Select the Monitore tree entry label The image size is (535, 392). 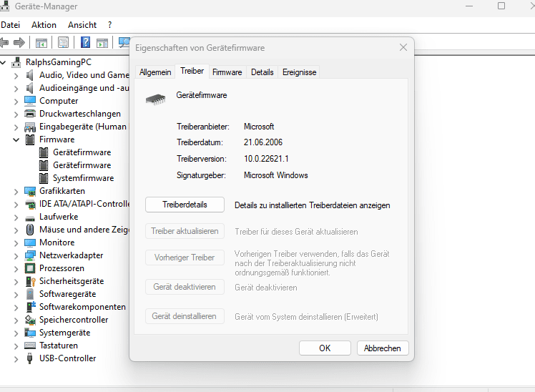(x=57, y=242)
